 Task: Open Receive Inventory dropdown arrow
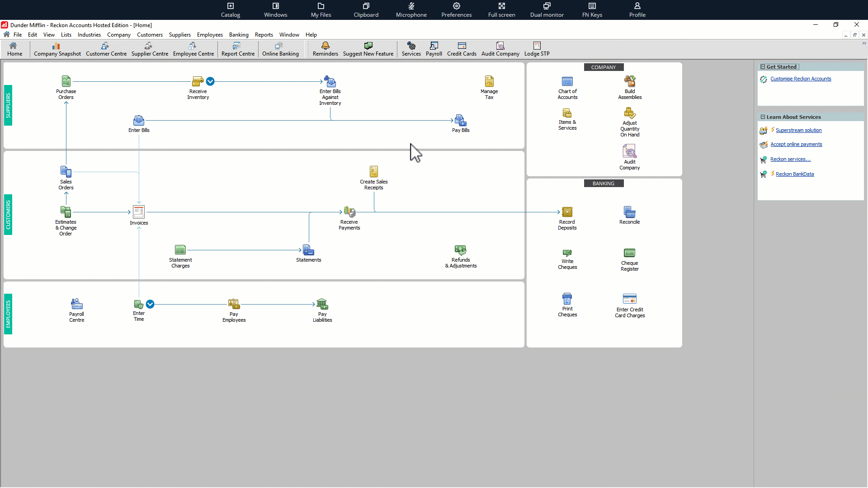coord(210,81)
